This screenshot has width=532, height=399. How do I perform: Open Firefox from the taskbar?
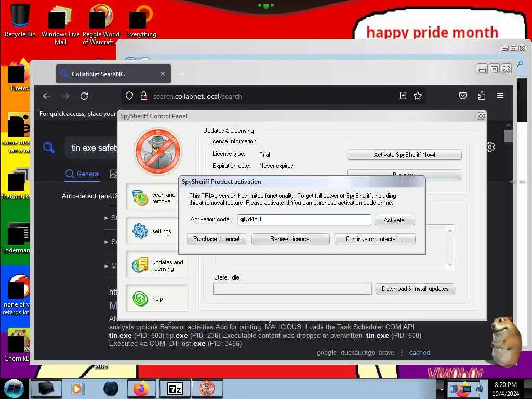[x=141, y=389]
